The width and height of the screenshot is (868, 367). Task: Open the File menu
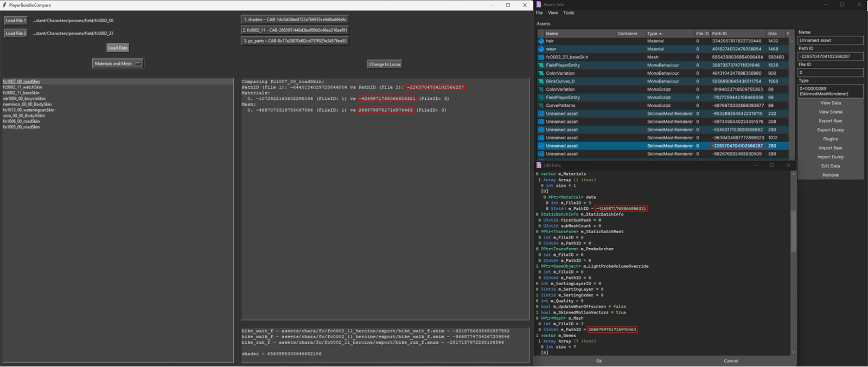(x=539, y=13)
